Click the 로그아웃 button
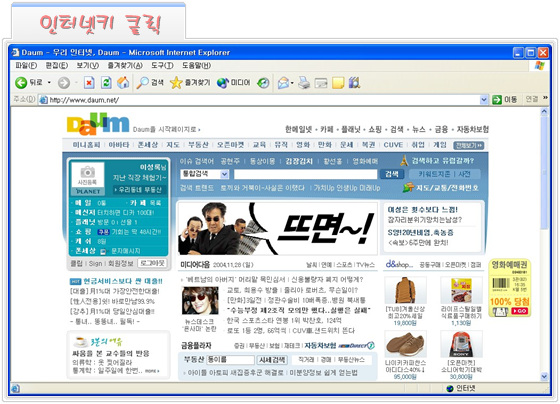The width and height of the screenshot is (560, 404). tap(152, 263)
